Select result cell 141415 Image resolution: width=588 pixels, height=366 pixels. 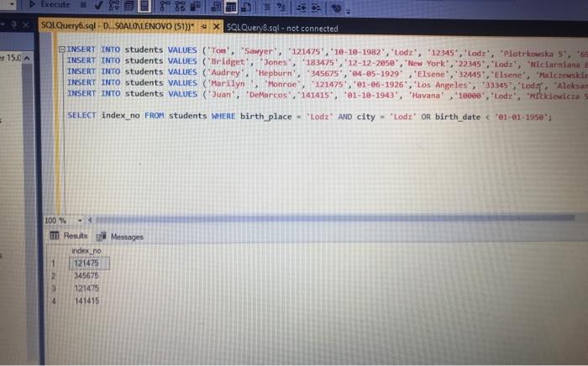click(87, 301)
